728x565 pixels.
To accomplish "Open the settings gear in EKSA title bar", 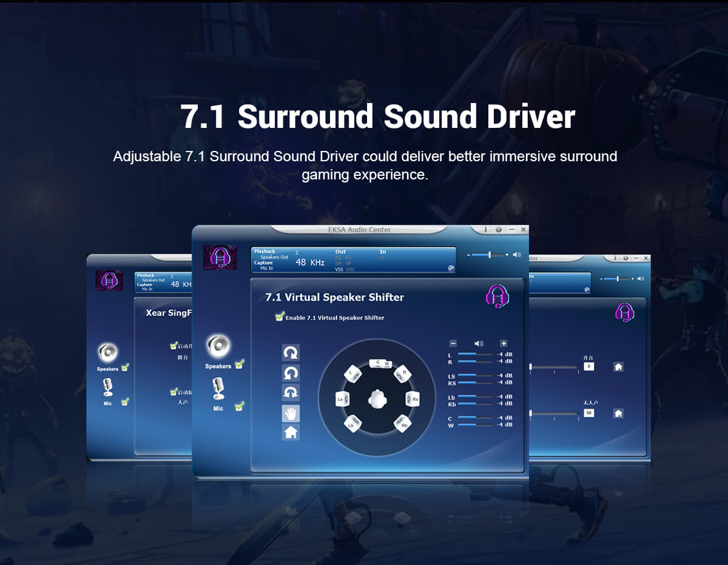I will [499, 230].
